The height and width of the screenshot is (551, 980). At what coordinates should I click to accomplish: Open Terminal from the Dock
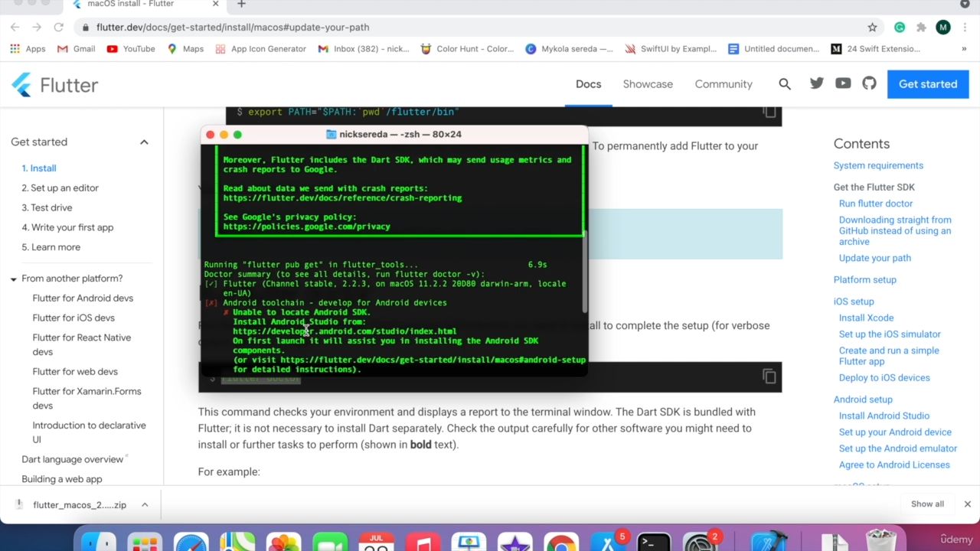pyautogui.click(x=653, y=542)
